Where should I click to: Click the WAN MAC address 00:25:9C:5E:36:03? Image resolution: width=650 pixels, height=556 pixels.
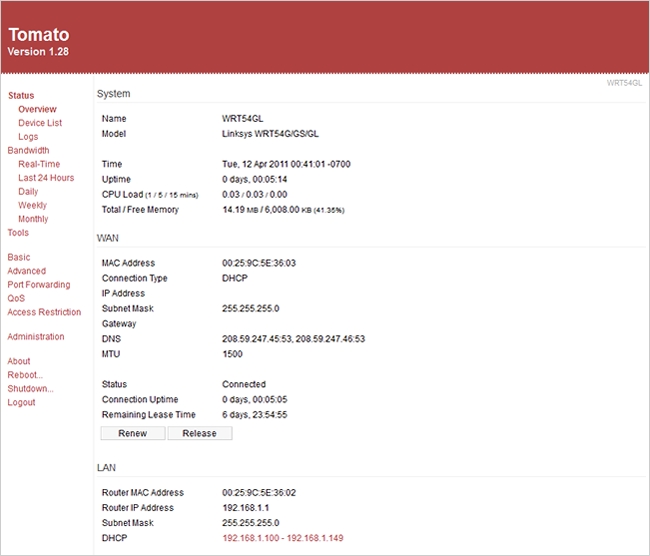(259, 263)
